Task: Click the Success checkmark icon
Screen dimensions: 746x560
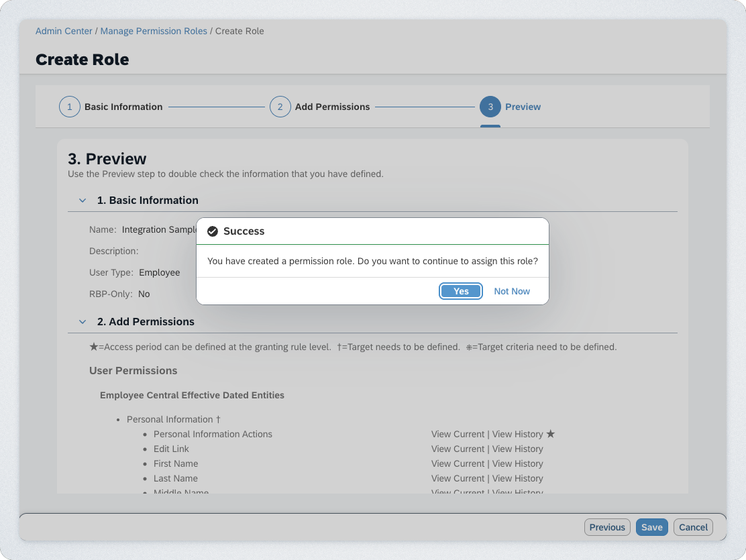Action: pyautogui.click(x=213, y=231)
